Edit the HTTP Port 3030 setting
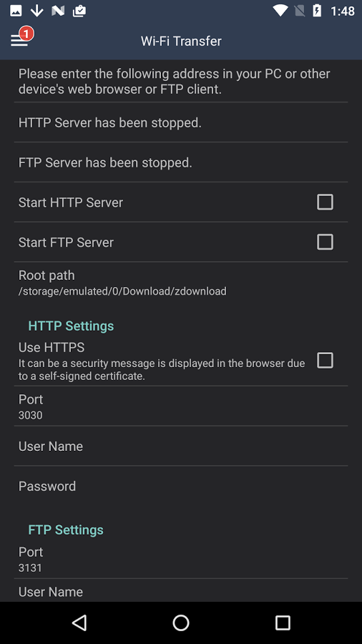Image resolution: width=362 pixels, height=644 pixels. pyautogui.click(x=181, y=406)
